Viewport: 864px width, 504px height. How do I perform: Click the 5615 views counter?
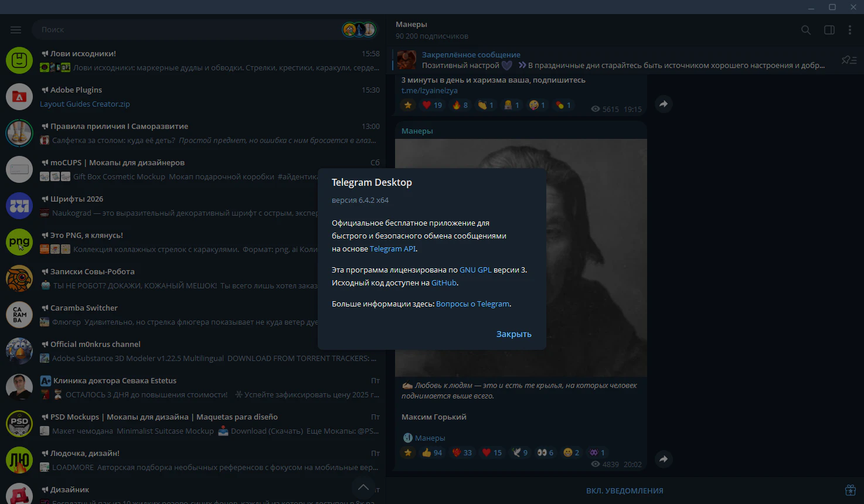click(605, 109)
